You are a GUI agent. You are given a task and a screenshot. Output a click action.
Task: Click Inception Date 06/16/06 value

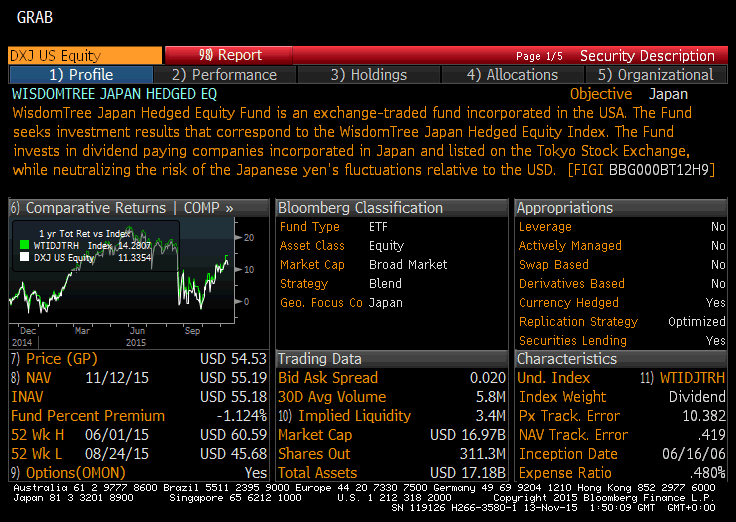tap(694, 454)
